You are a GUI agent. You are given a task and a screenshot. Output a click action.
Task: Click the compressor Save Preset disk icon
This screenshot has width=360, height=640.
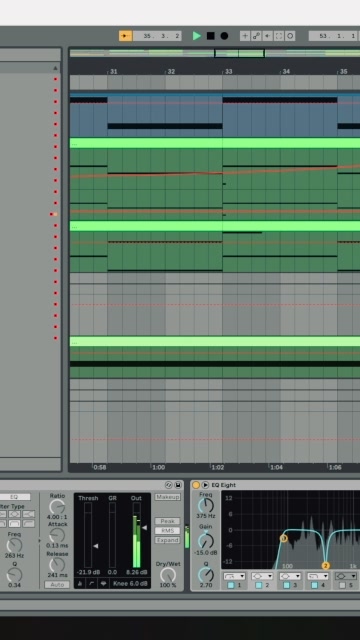click(178, 485)
